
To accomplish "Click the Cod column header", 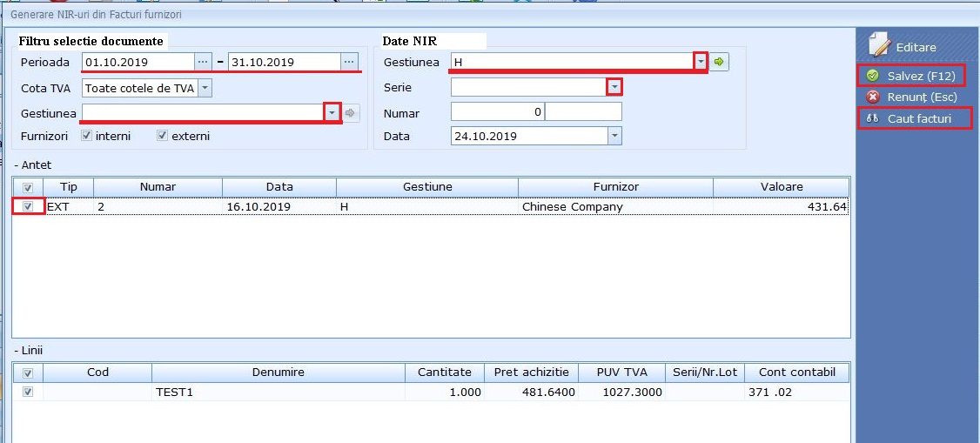I will [97, 373].
